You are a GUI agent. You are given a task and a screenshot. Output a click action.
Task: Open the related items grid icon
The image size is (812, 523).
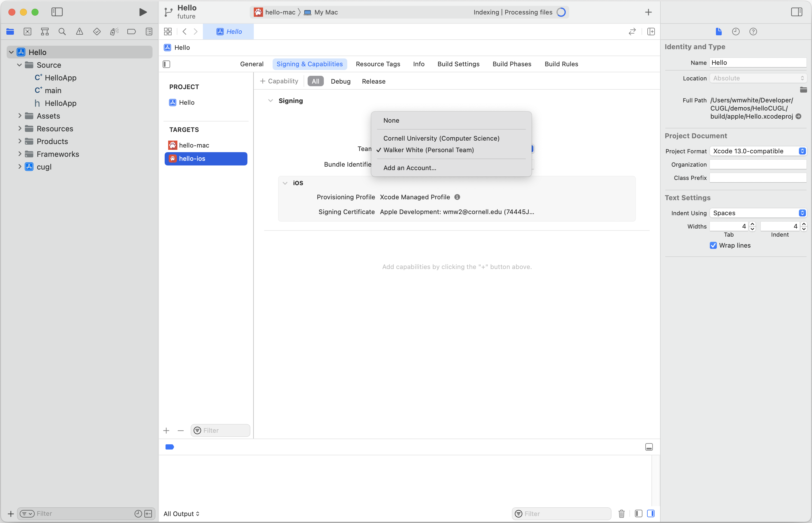[168, 32]
